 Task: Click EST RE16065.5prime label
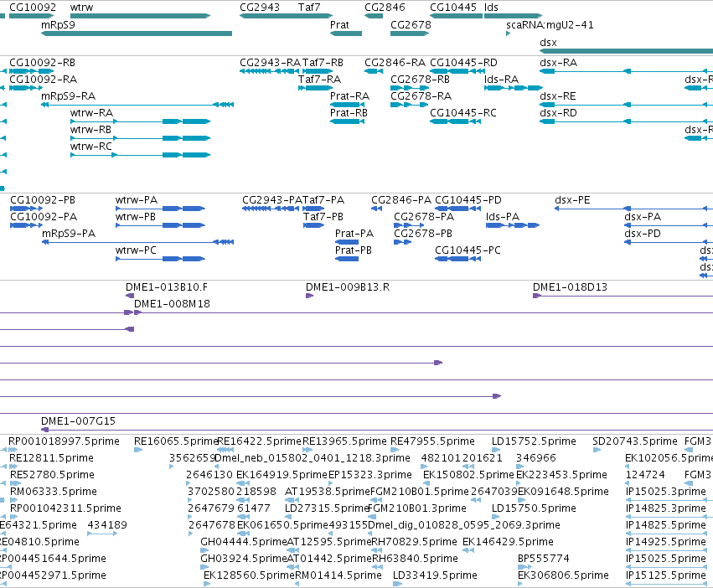(x=177, y=441)
